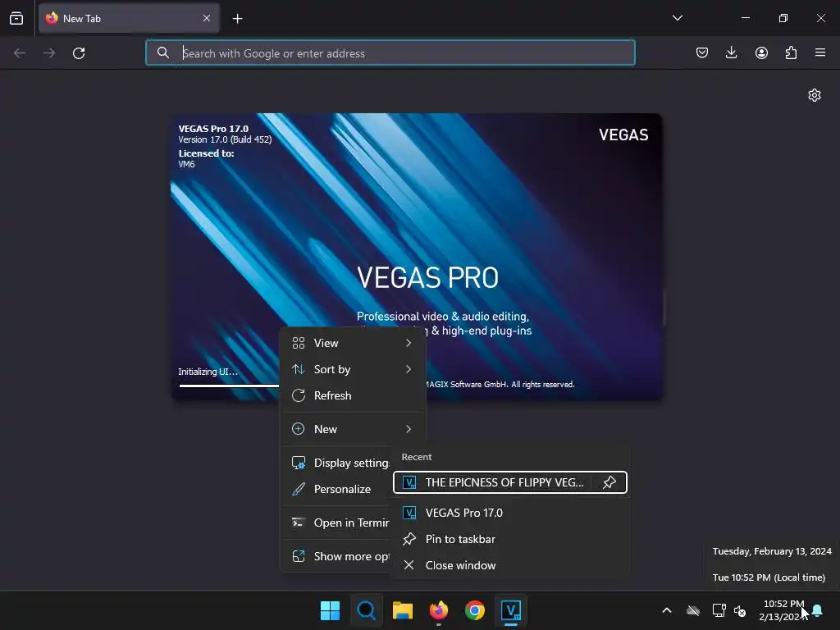
Task: Focus the Search with Google address bar
Action: [390, 52]
